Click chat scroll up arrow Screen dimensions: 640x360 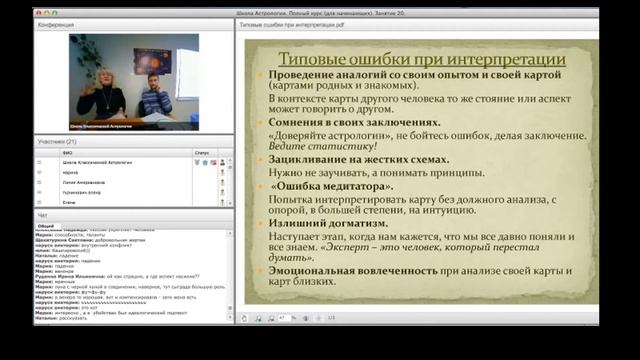pos(230,233)
